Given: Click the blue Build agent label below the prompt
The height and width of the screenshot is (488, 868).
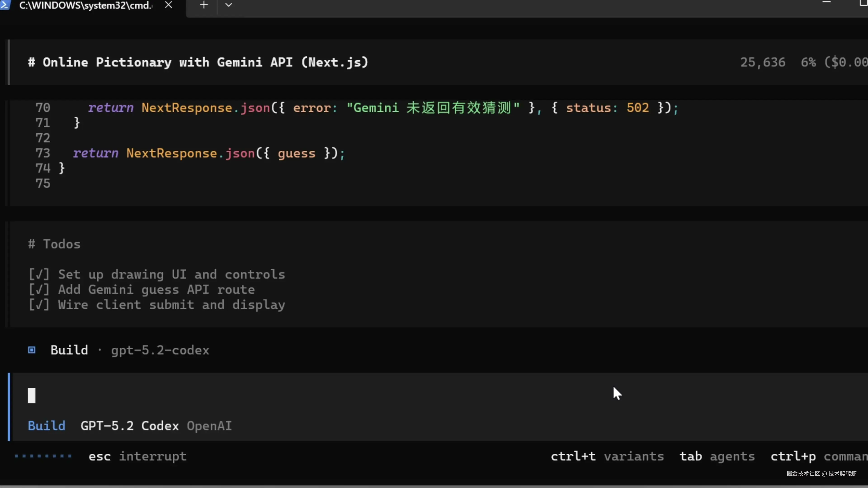Looking at the screenshot, I should point(47,426).
